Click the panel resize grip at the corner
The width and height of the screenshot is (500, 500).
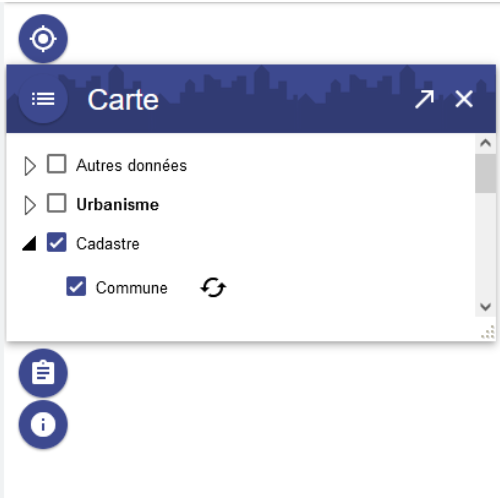pyautogui.click(x=488, y=332)
